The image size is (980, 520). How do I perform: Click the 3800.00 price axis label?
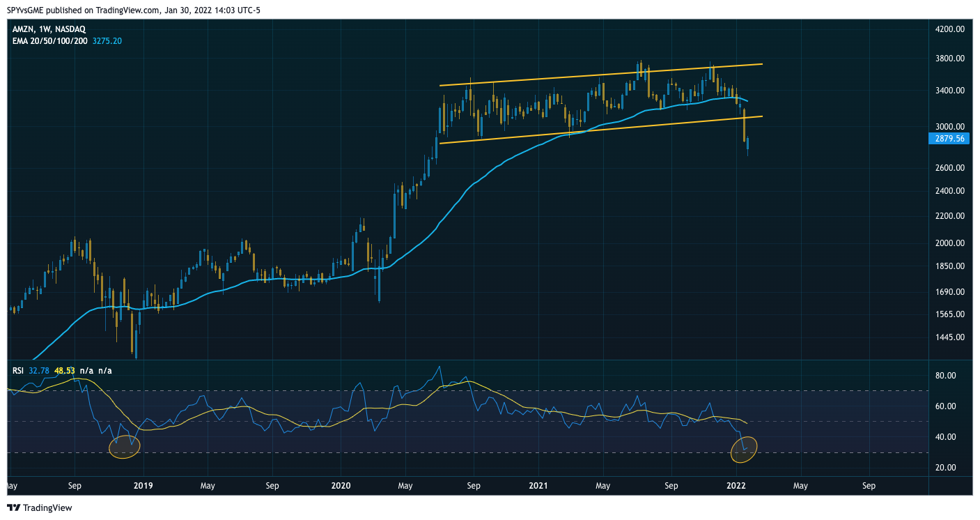coord(950,59)
